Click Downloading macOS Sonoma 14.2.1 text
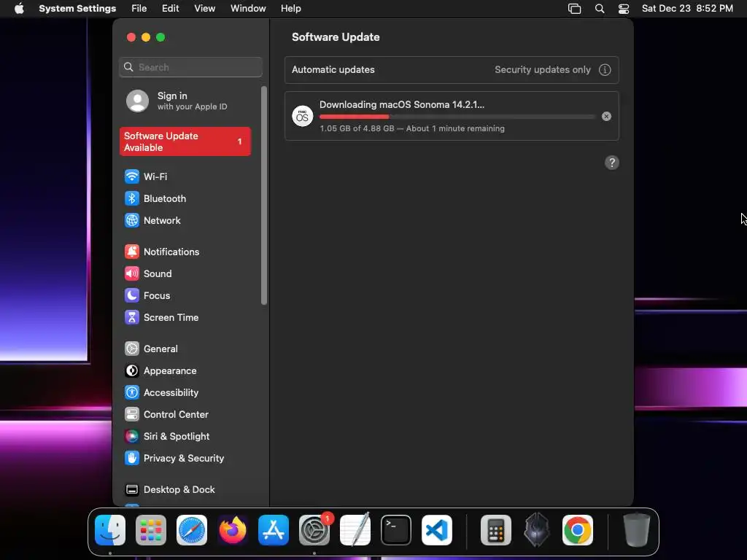This screenshot has width=747, height=560. click(402, 105)
